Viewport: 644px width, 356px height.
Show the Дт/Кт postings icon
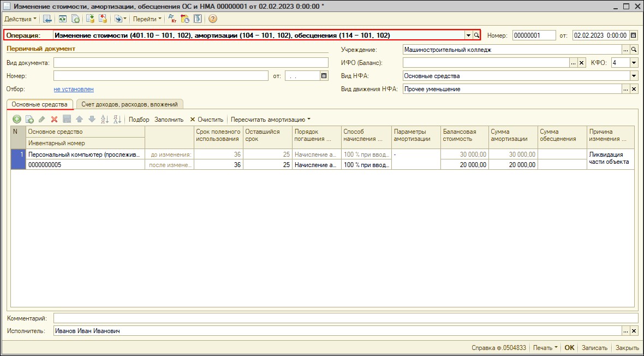(172, 19)
